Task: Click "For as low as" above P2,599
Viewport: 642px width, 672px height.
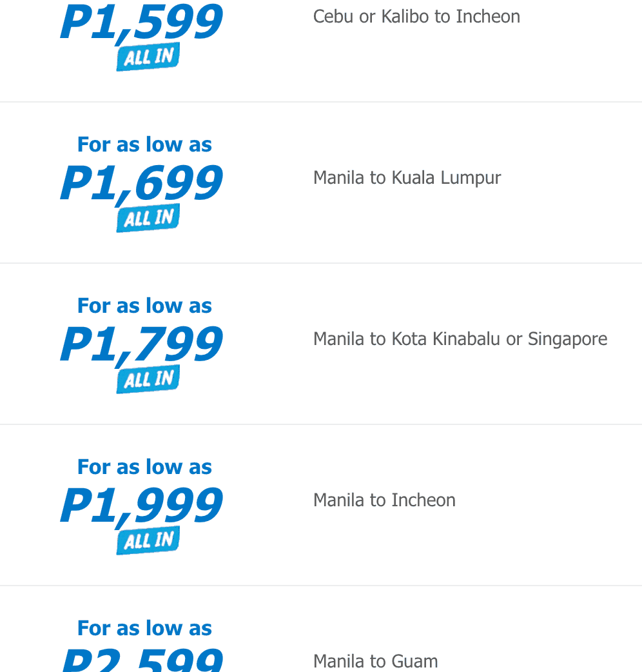Action: point(144,628)
